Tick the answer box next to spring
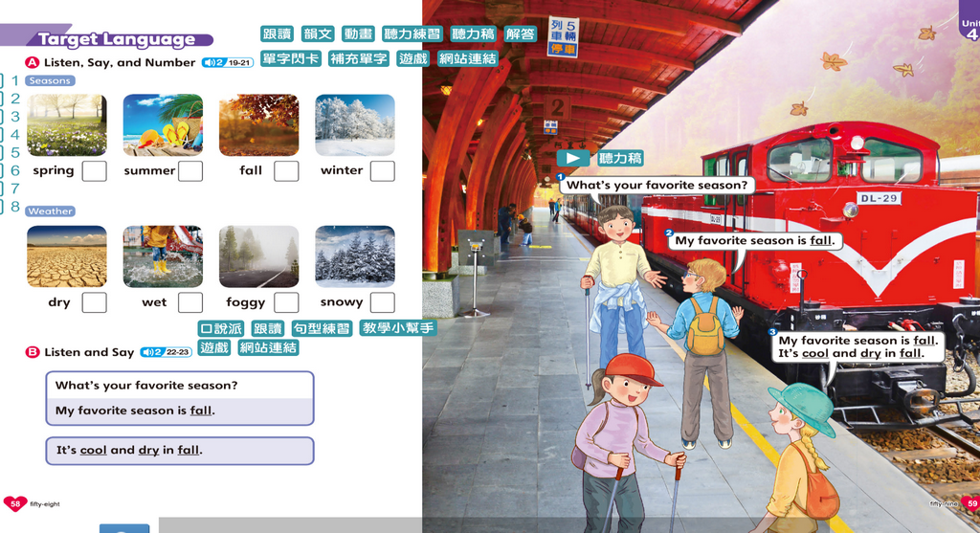Screen dimensions: 980x533 tap(94, 171)
